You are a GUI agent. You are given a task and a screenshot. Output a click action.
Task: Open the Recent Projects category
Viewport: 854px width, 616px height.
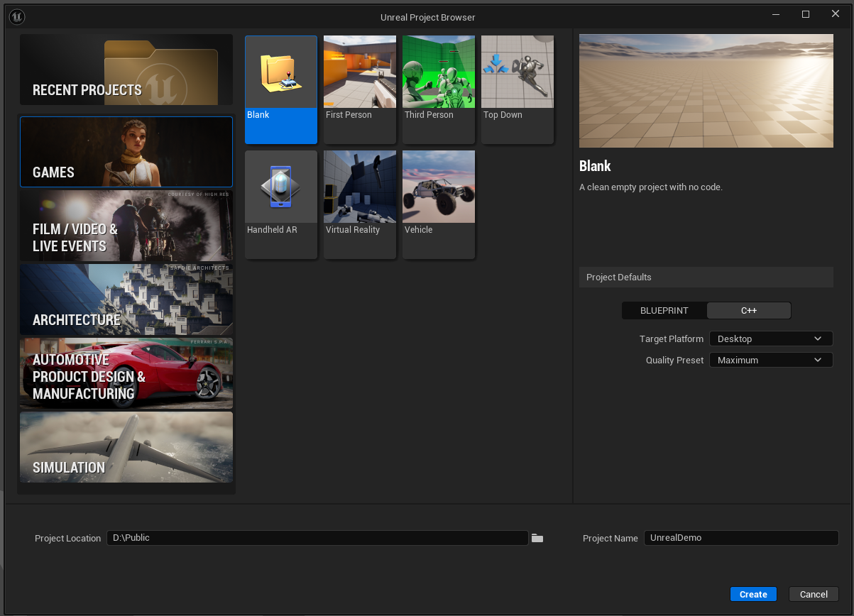click(126, 70)
